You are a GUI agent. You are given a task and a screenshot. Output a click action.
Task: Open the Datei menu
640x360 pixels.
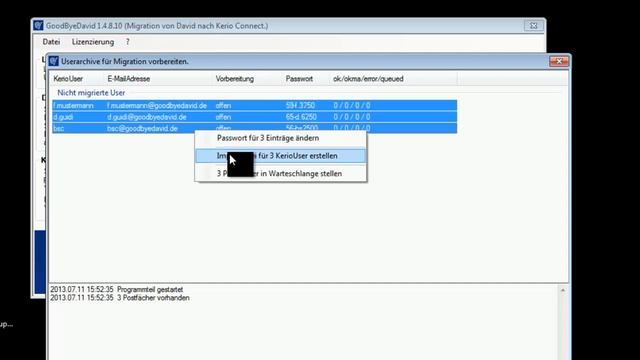tap(51, 42)
